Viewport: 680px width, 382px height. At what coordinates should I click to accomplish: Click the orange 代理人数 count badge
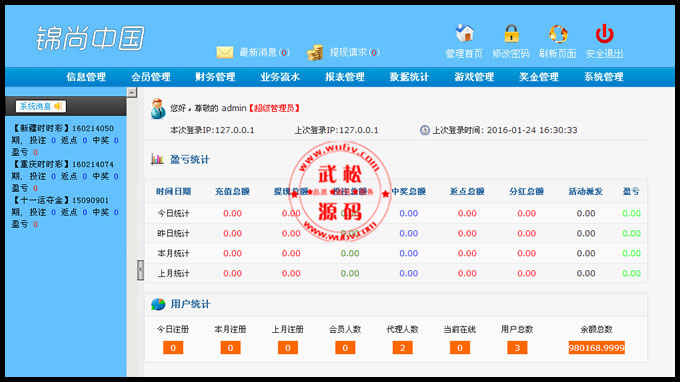click(x=402, y=348)
